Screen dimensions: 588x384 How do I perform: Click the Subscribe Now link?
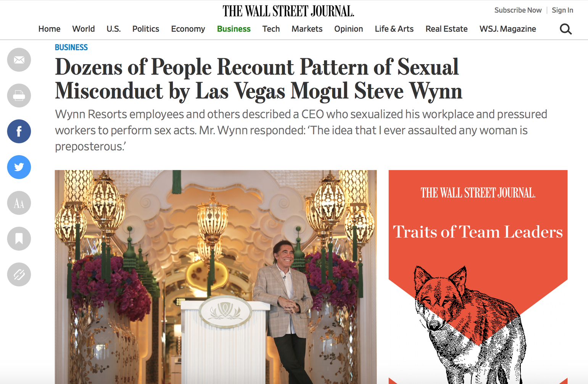point(518,10)
